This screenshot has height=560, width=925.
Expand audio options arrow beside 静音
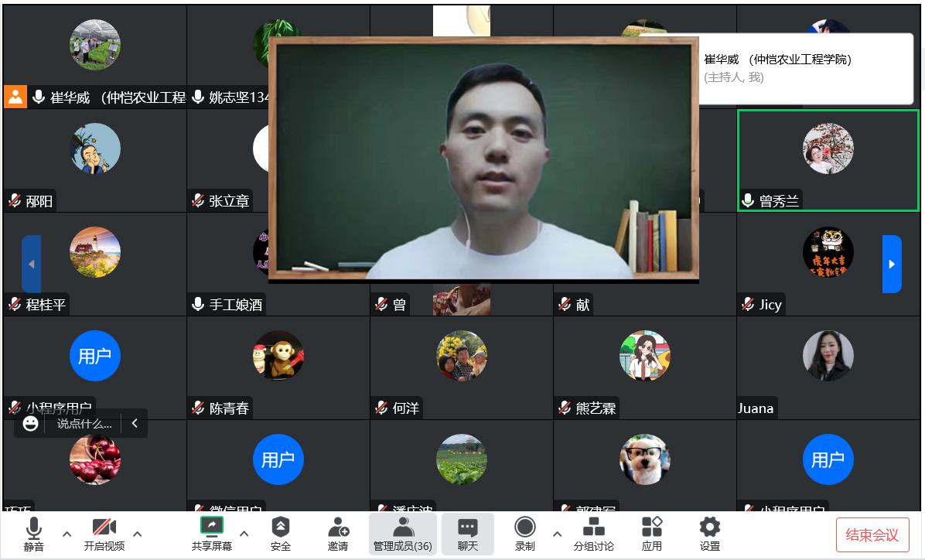click(x=67, y=534)
